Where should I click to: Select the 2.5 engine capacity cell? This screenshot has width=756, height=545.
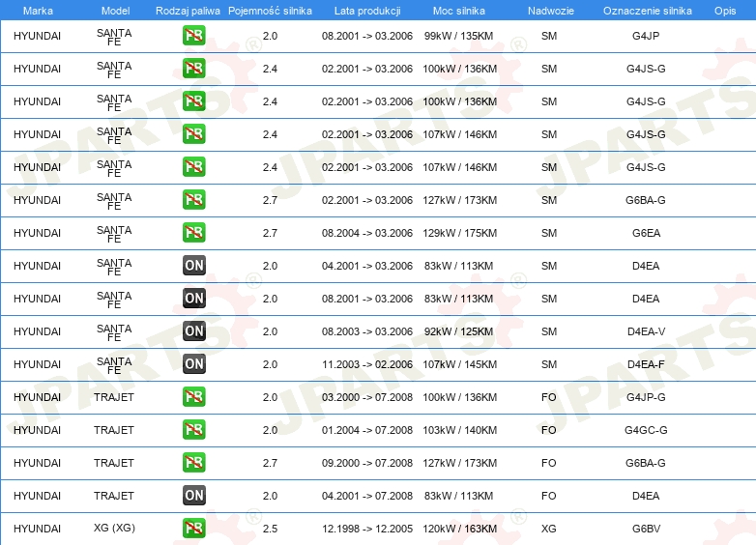tap(270, 529)
